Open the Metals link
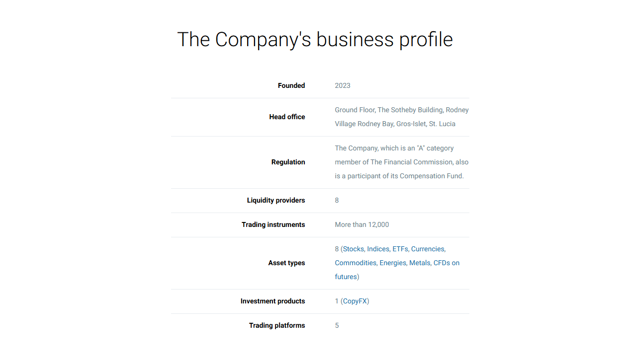Screen dimensions: 625x364 tap(420, 263)
